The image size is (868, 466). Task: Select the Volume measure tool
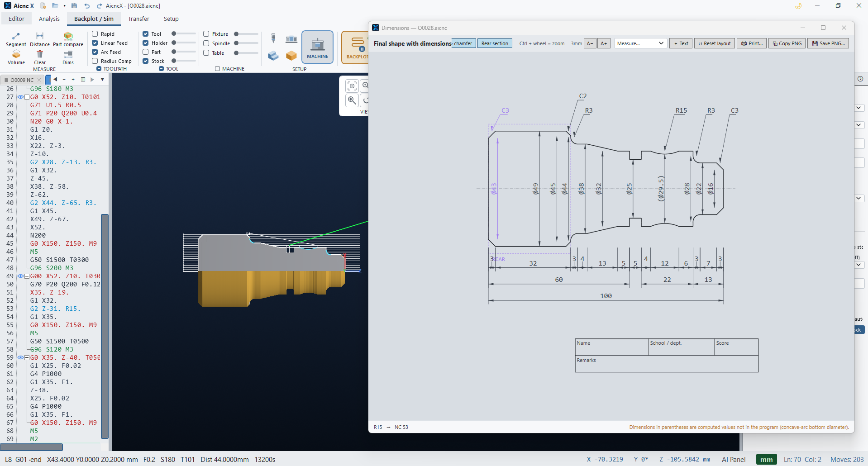[x=16, y=57]
